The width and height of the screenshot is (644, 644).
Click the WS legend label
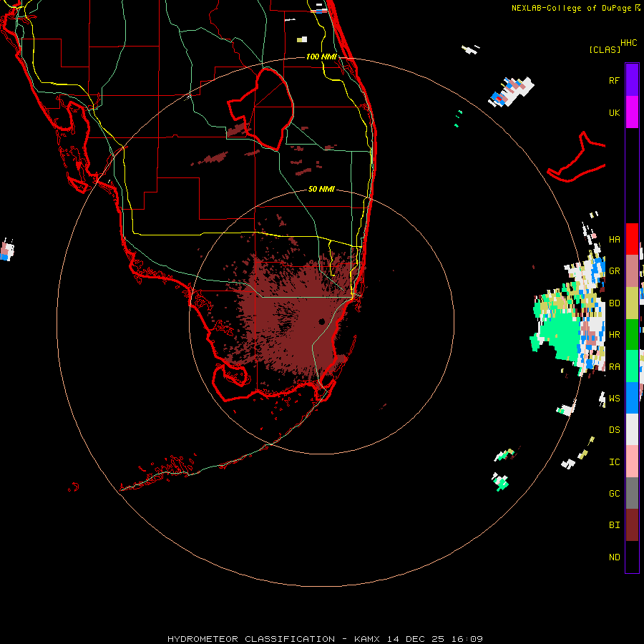614,398
